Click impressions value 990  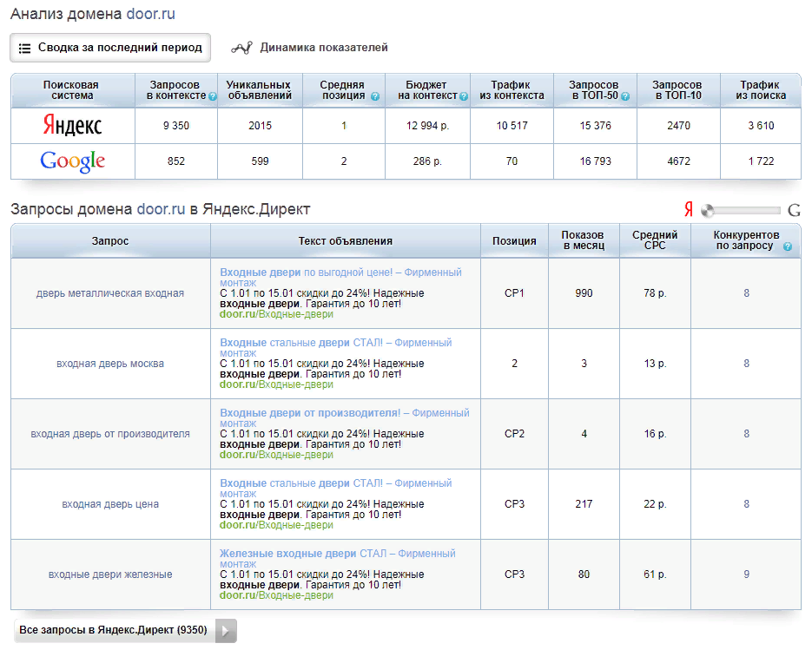584,293
